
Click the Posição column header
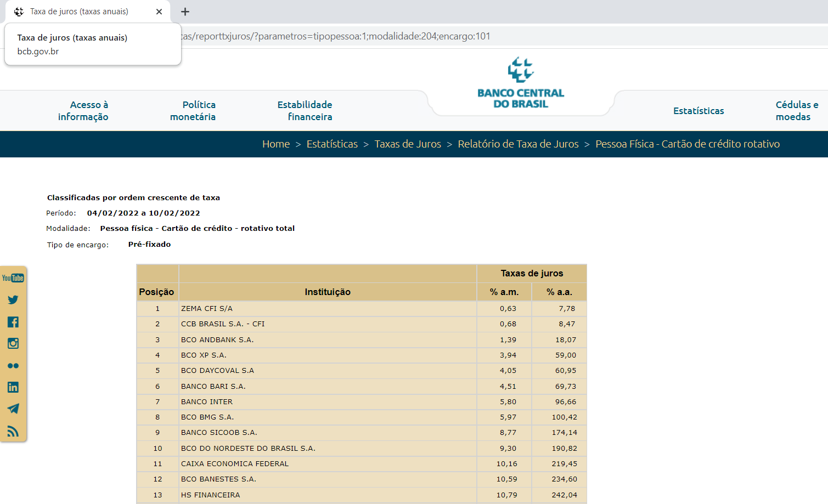156,292
